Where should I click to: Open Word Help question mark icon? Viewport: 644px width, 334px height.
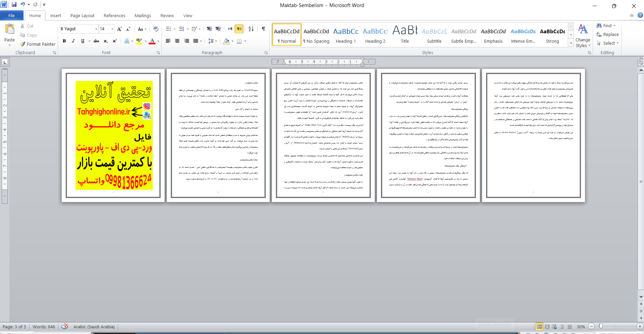(640, 15)
